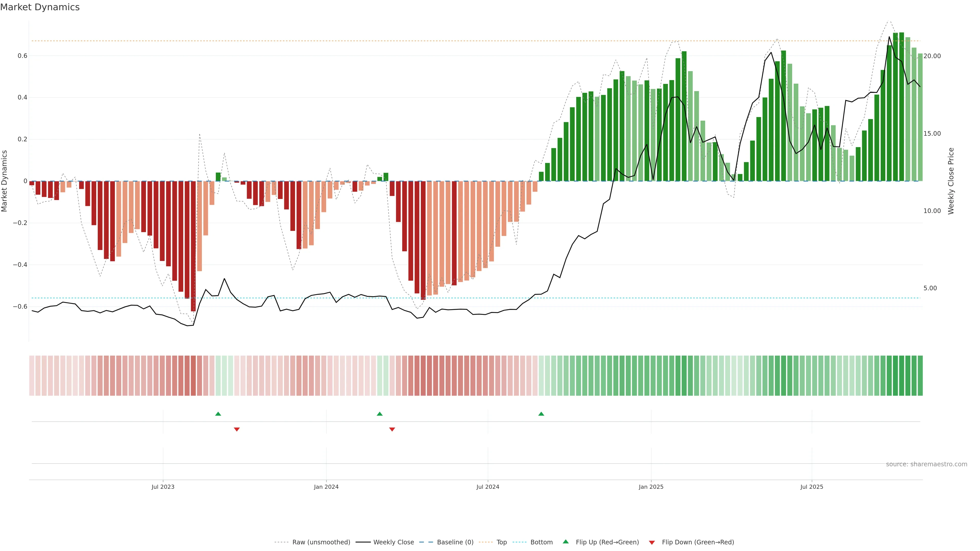Click the Flip Up legend triangle icon
This screenshot has width=980, height=551.
pos(566,542)
